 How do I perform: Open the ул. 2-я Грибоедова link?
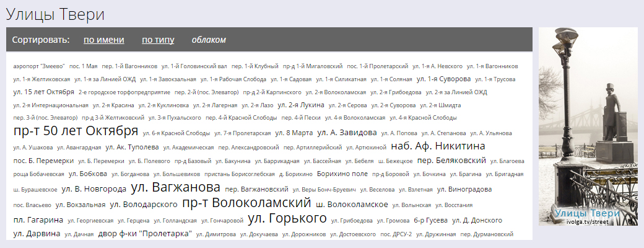396,92
